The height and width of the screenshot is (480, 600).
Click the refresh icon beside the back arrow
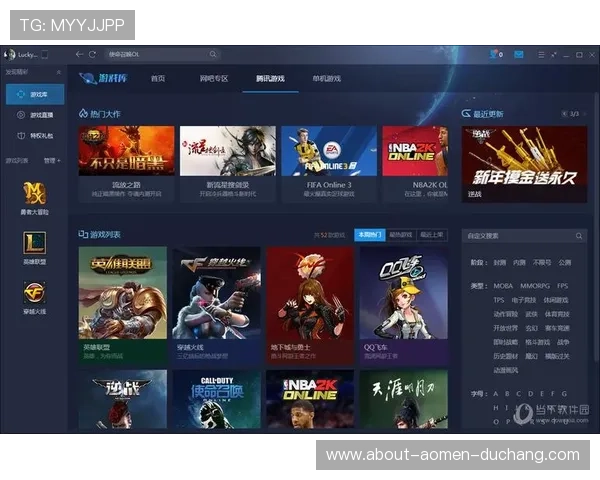[92, 54]
